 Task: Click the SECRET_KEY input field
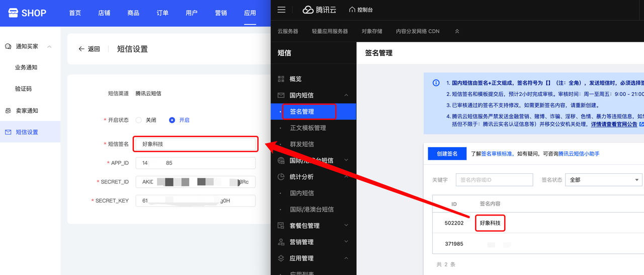196,200
